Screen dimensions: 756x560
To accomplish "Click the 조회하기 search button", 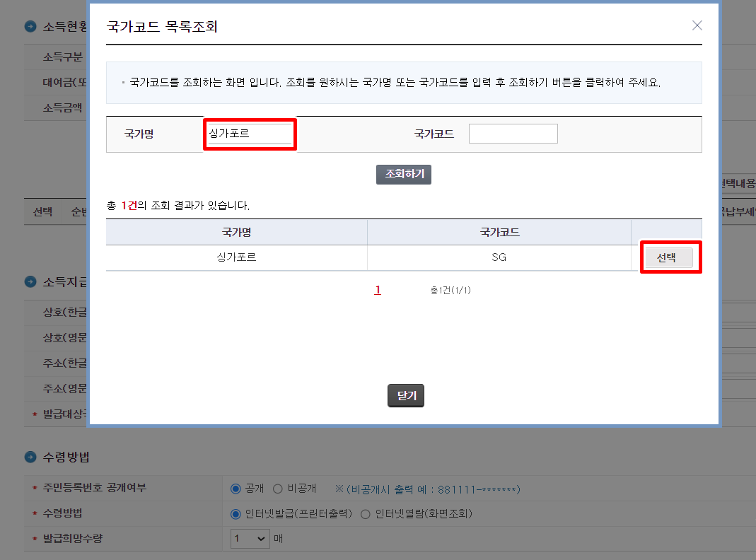I will click(403, 174).
